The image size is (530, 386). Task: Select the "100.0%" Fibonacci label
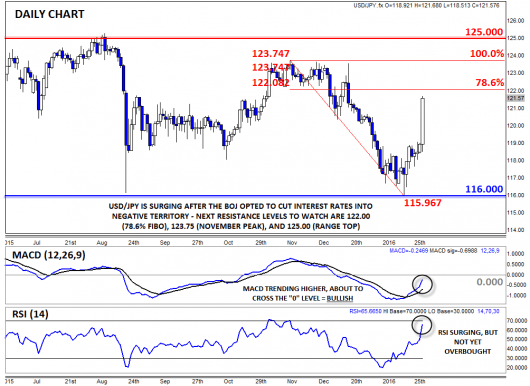pos(487,53)
